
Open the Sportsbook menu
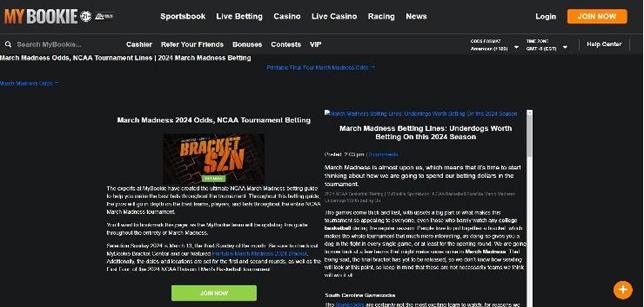(x=182, y=17)
